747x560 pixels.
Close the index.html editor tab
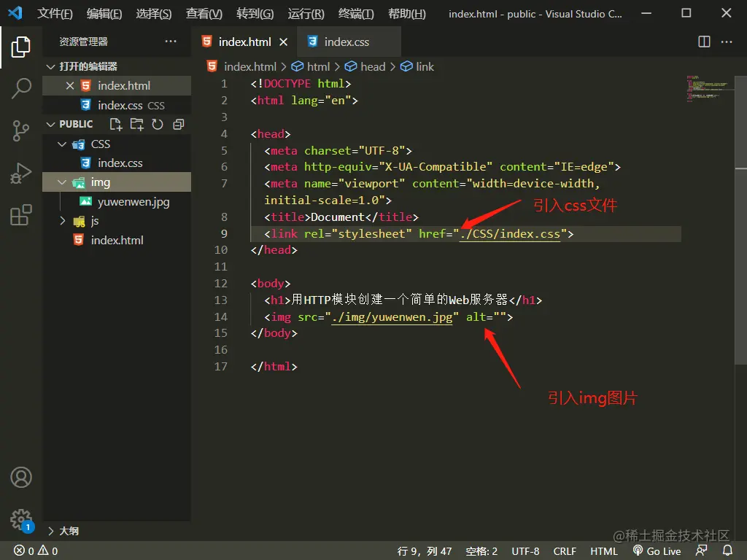[x=284, y=42]
